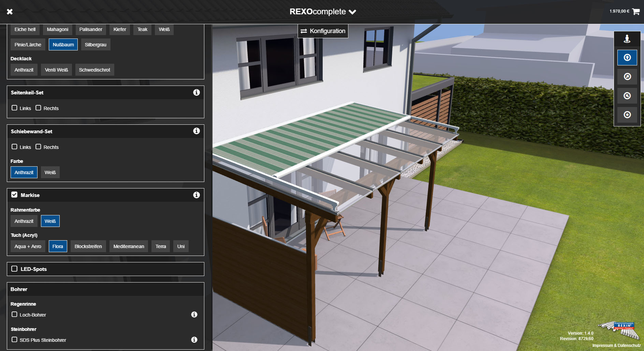Viewport: 644px width, 351px height.
Task: Select the Nußbaum finish button
Action: click(x=63, y=45)
